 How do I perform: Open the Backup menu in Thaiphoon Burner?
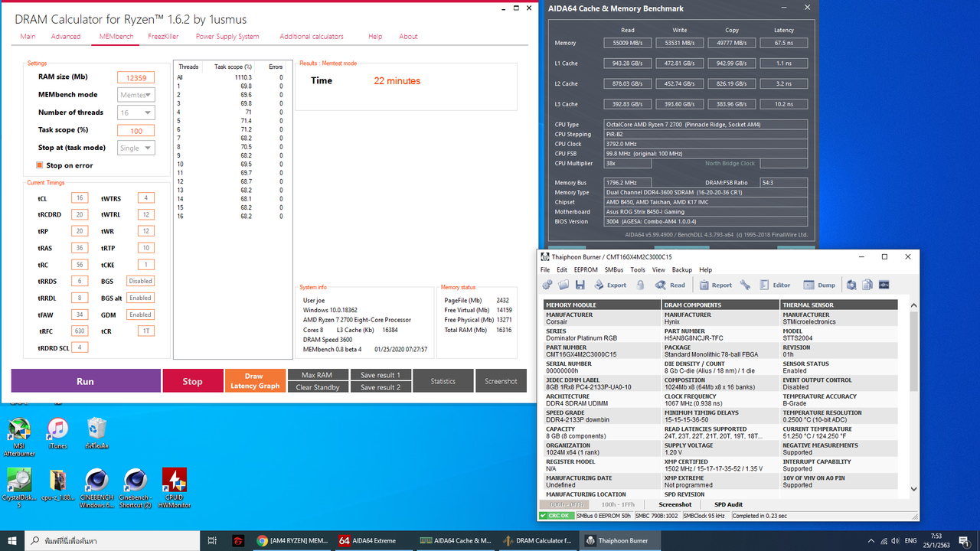coord(681,269)
